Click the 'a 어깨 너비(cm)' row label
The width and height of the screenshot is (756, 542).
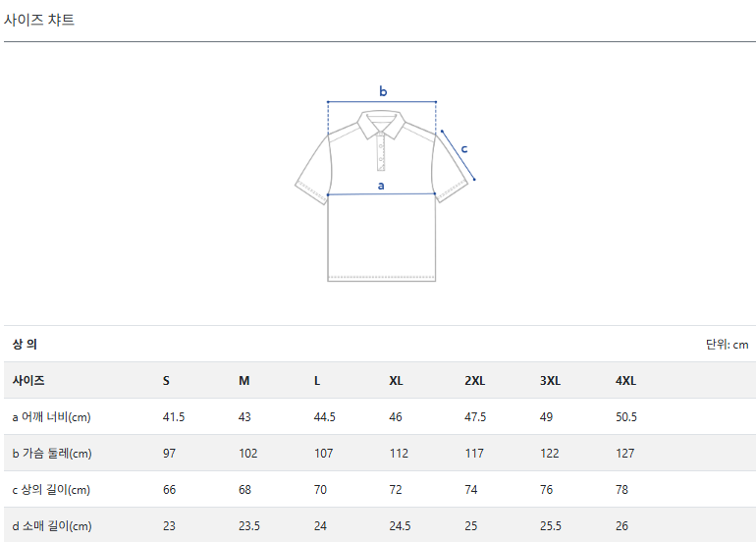pyautogui.click(x=51, y=417)
